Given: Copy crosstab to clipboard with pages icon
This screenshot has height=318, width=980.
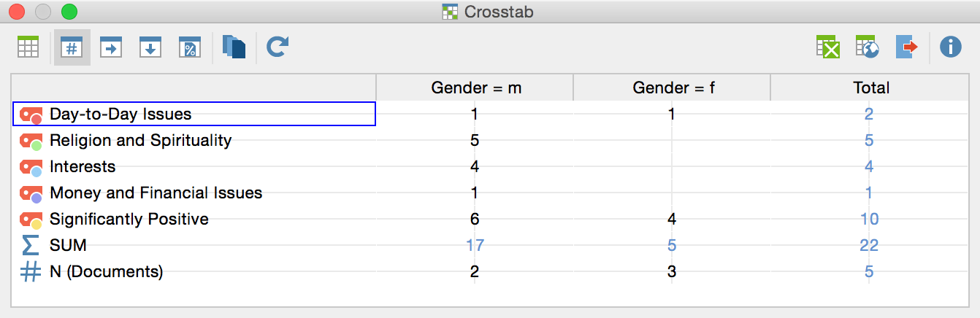Looking at the screenshot, I should (234, 48).
